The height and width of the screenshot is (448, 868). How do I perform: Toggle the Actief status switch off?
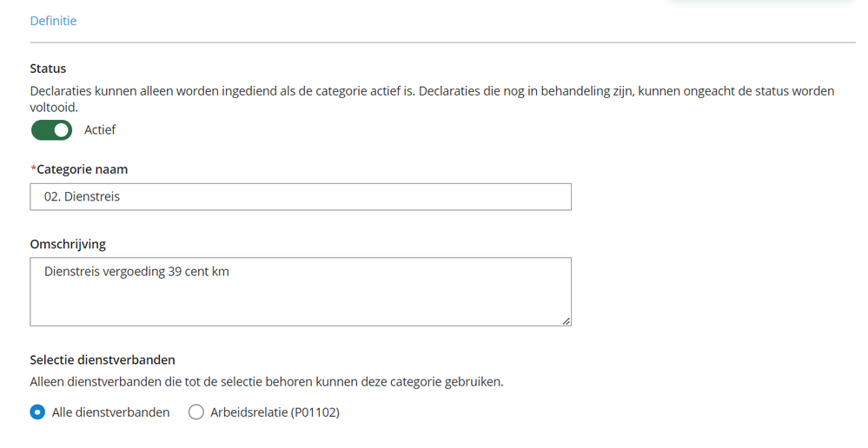click(x=51, y=130)
